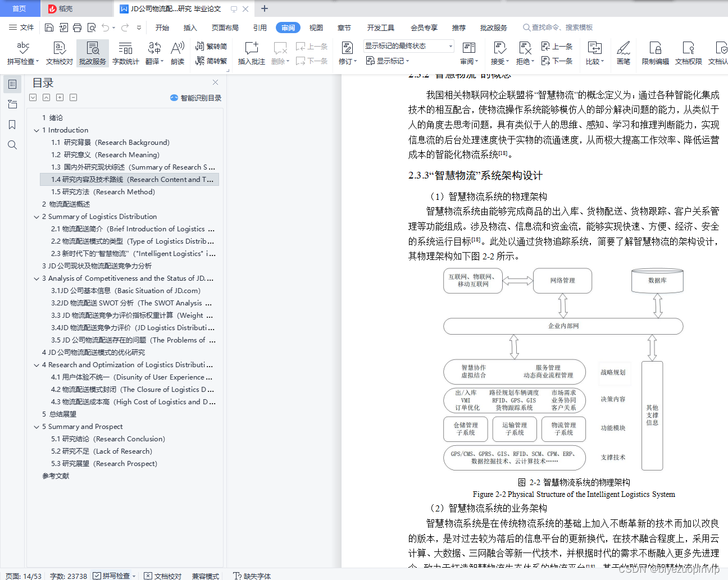Click the 比较 compare documents icon
Screen dimensions: 728x580
point(594,48)
